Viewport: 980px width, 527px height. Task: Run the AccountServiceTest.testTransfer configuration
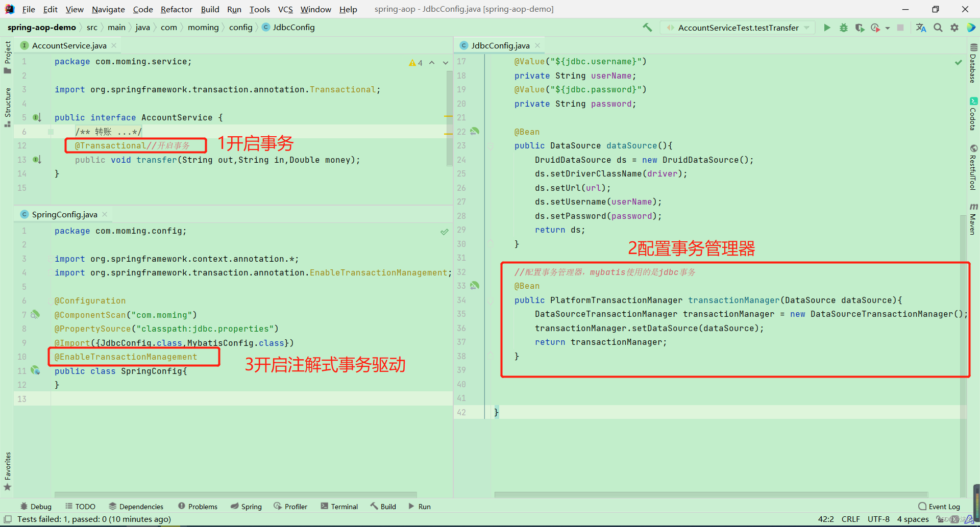pyautogui.click(x=827, y=28)
